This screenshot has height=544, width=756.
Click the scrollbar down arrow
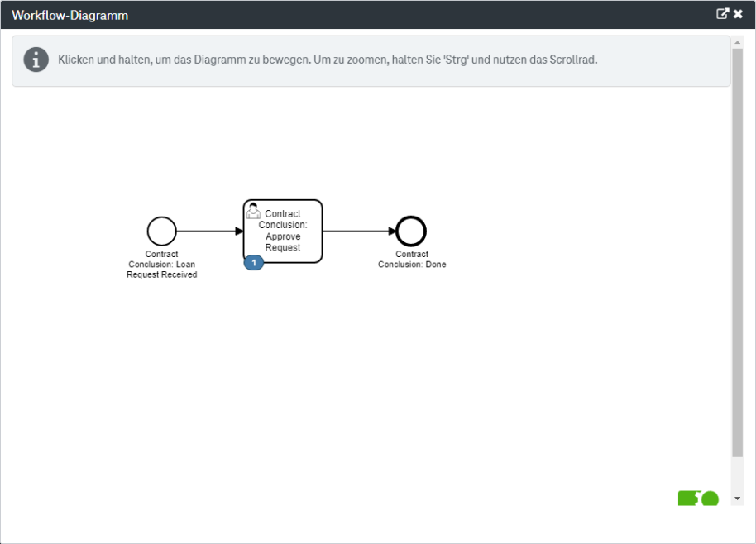(737, 499)
